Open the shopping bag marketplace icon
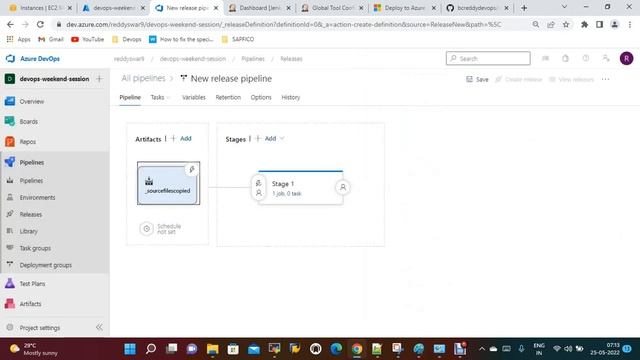The image size is (640, 360). [x=565, y=58]
